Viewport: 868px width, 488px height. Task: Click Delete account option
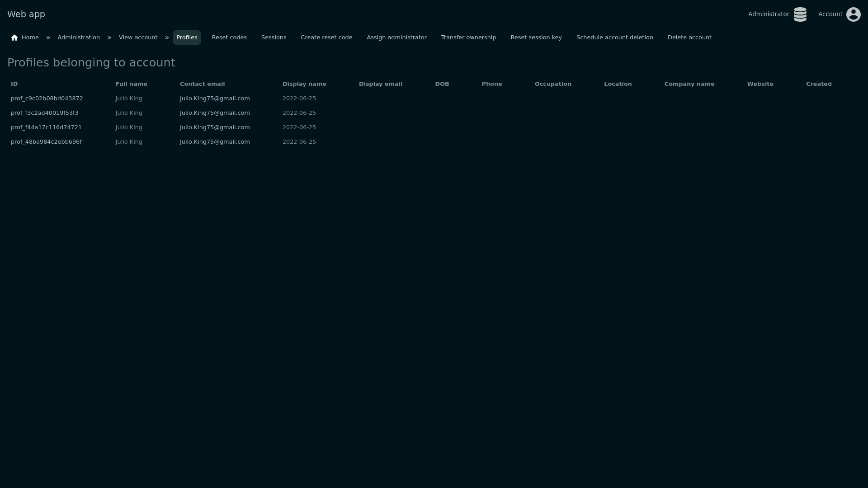click(689, 38)
